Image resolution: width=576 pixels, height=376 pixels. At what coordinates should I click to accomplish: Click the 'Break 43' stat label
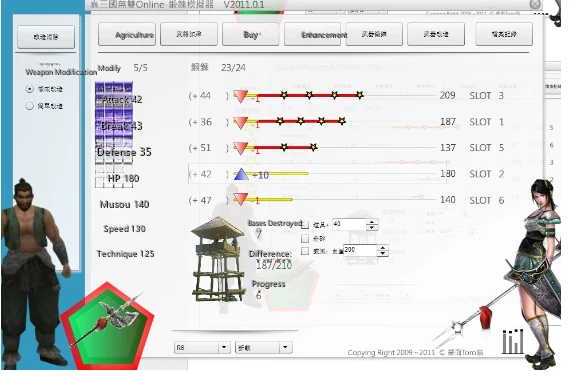tap(122, 126)
